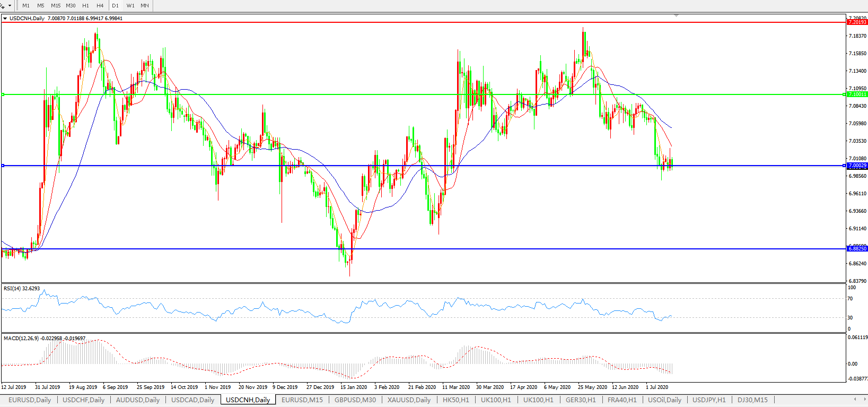868x407 pixels.
Task: Click the blue 7.00029 price level label
Action: pos(857,166)
